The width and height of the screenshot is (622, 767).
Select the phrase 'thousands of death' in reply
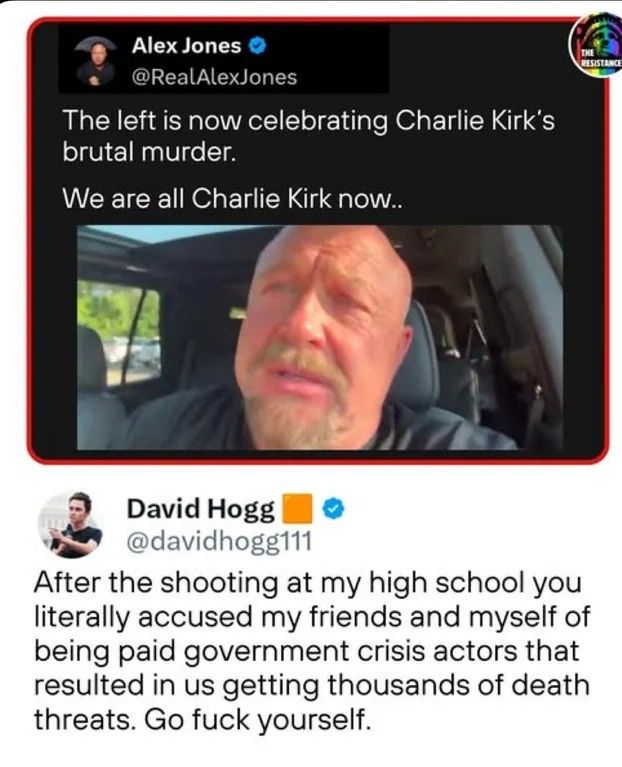[458, 685]
